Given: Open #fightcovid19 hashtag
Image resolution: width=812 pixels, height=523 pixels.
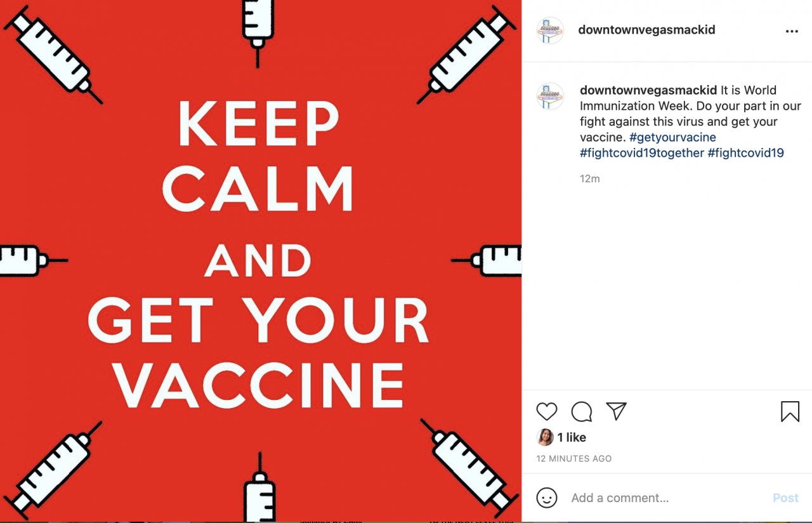Looking at the screenshot, I should [x=746, y=153].
